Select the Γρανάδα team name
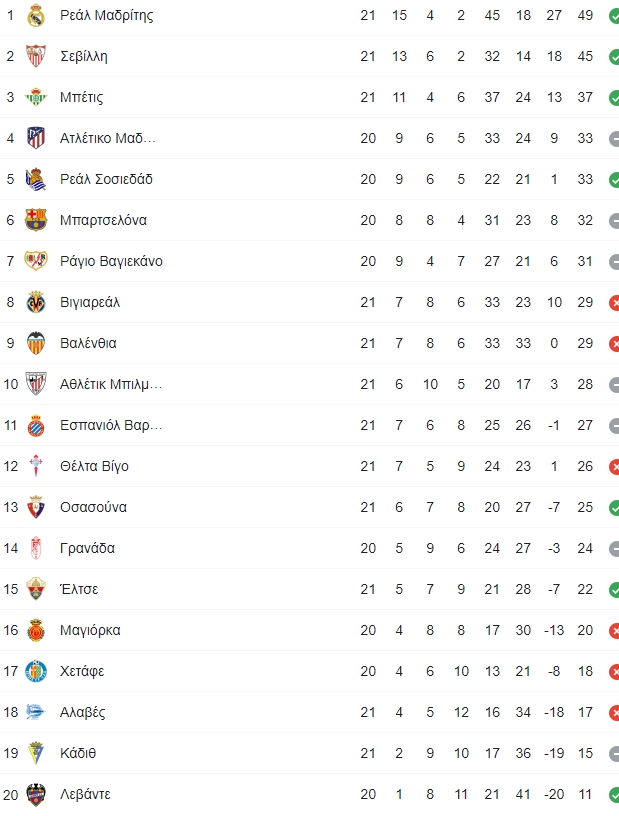 pos(87,549)
